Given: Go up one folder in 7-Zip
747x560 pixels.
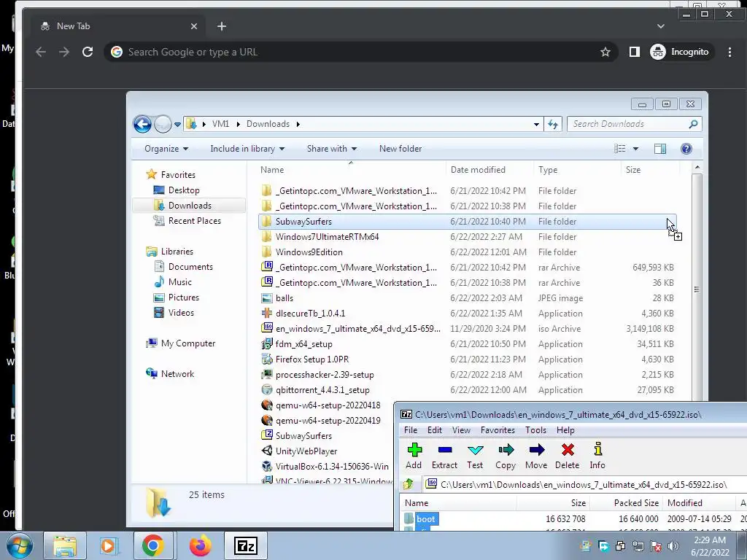Looking at the screenshot, I should point(409,485).
